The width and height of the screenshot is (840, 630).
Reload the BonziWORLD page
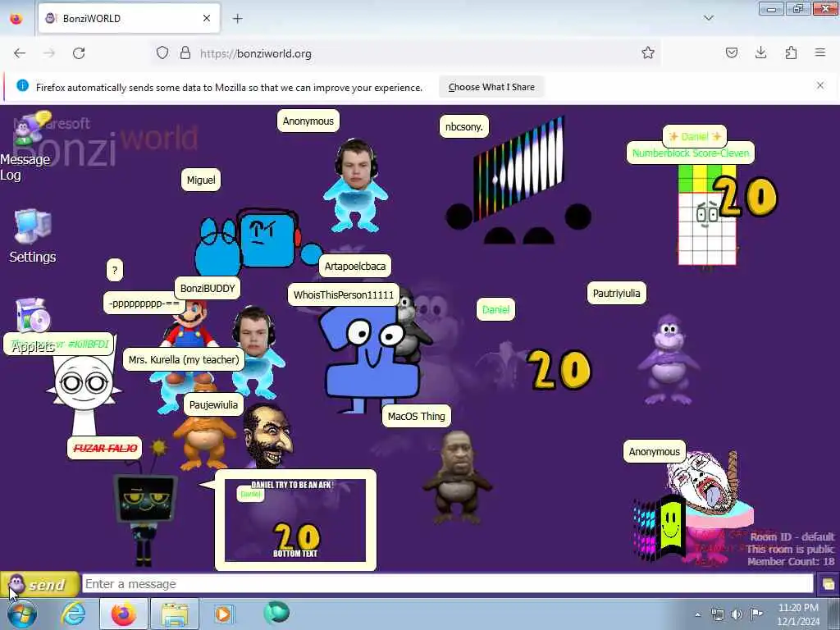(x=79, y=53)
